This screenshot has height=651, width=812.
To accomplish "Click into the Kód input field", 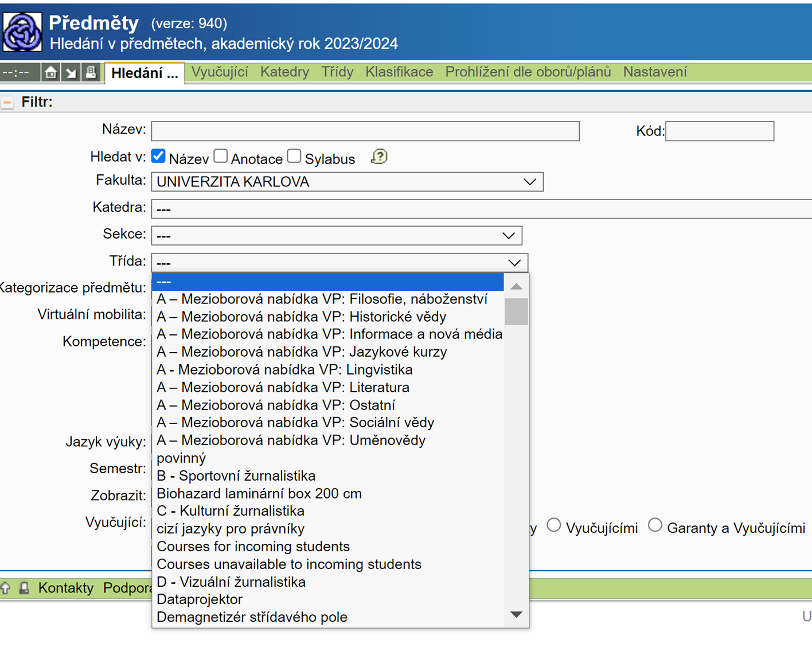I will click(x=719, y=131).
